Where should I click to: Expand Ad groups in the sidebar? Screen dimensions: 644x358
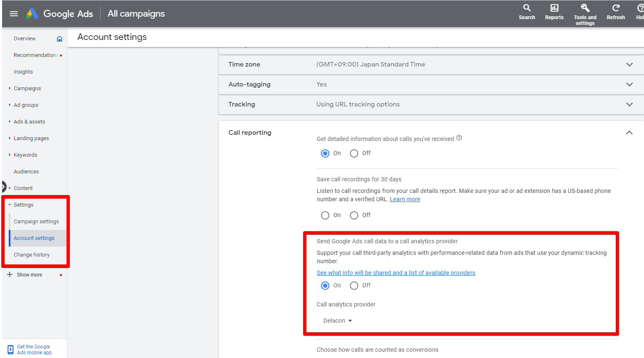tap(10, 105)
